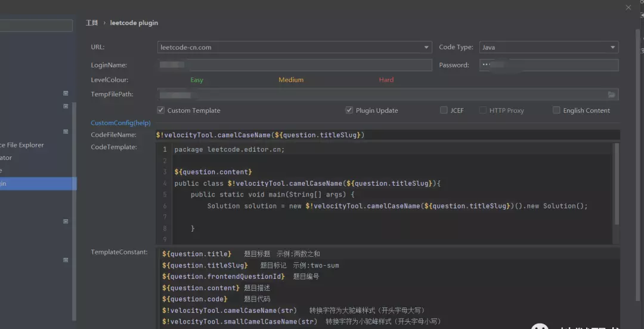Close the settings dialog with X
The height and width of the screenshot is (329, 644).
628,7
